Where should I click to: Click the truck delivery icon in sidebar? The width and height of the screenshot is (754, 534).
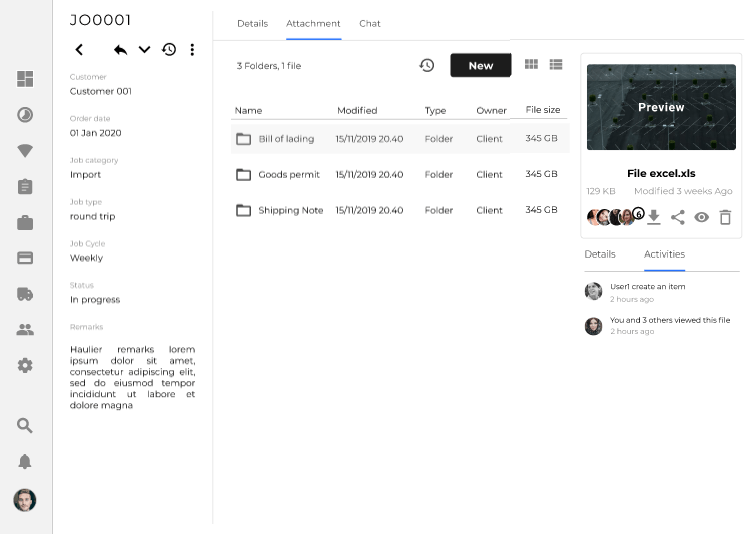(x=25, y=294)
